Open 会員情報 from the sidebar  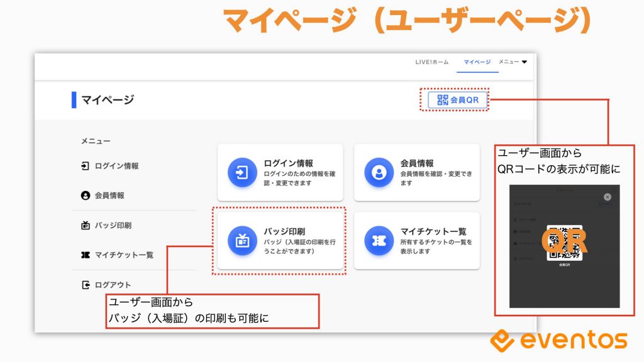pyautogui.click(x=109, y=195)
